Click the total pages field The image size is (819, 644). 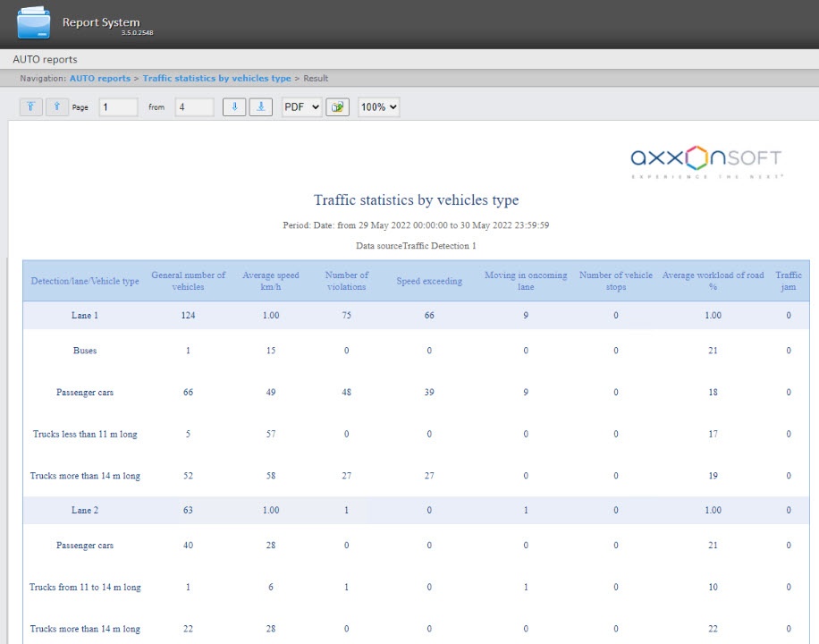click(194, 107)
